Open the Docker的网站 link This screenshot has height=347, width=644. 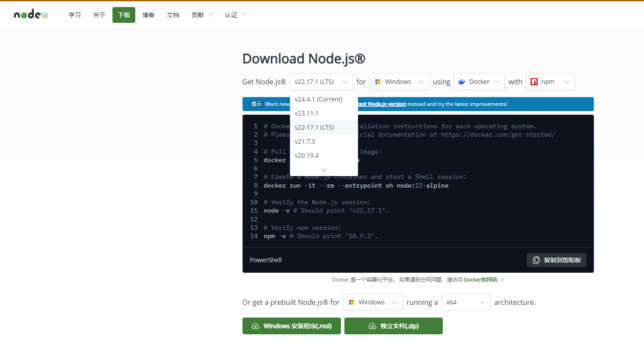481,280
